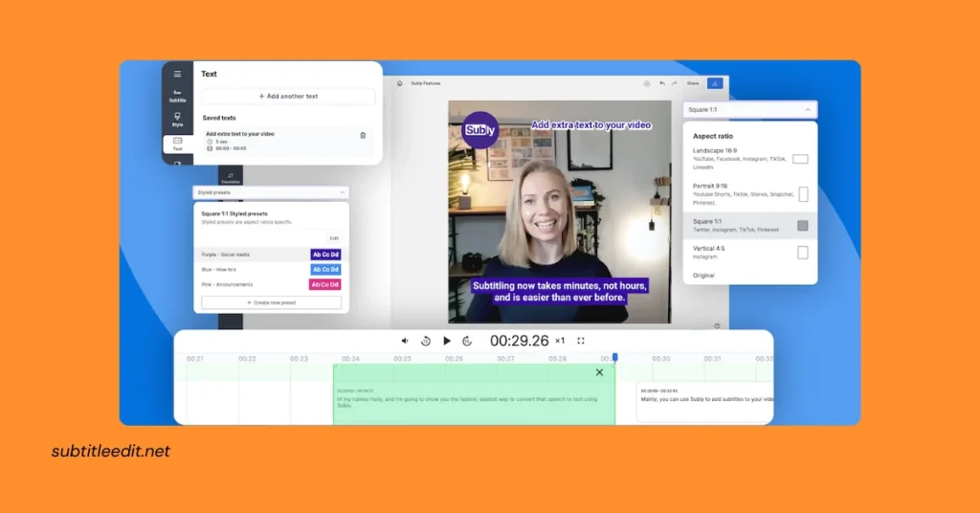The image size is (980, 513).
Task: Delete the saved text entry
Action: point(363,136)
